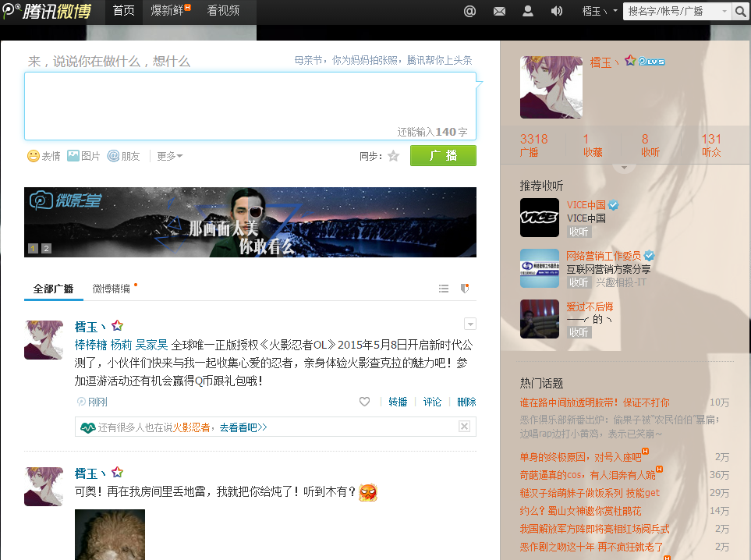Viewport: 751px width, 560px height.
Task: Select banner slide indicator 1
Action: (33, 248)
